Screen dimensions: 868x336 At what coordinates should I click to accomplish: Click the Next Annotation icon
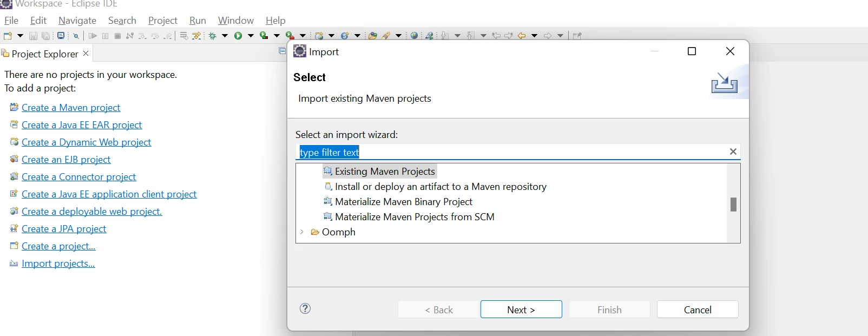point(445,36)
